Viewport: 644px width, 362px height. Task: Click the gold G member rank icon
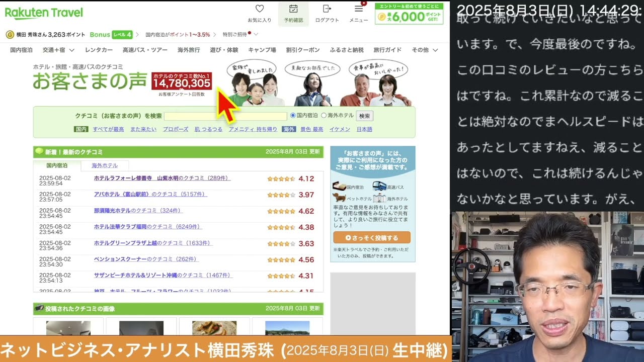tap(10, 35)
